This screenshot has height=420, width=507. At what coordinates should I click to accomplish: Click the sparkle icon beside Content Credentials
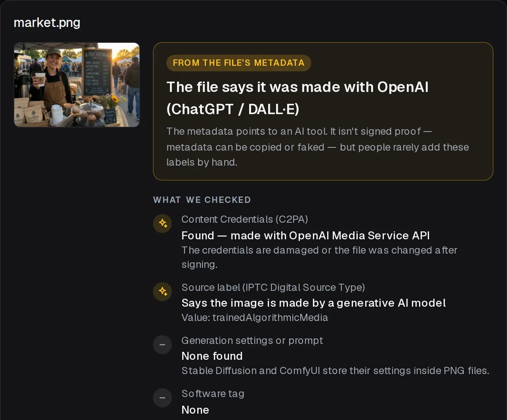(x=162, y=223)
